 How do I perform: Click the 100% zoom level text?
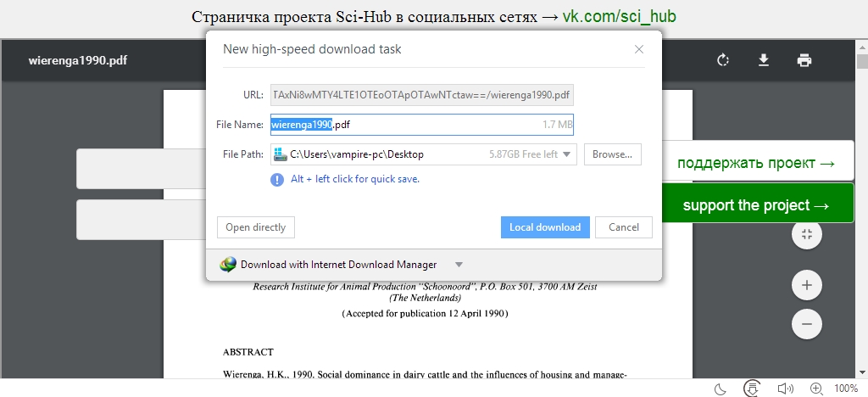click(x=846, y=389)
